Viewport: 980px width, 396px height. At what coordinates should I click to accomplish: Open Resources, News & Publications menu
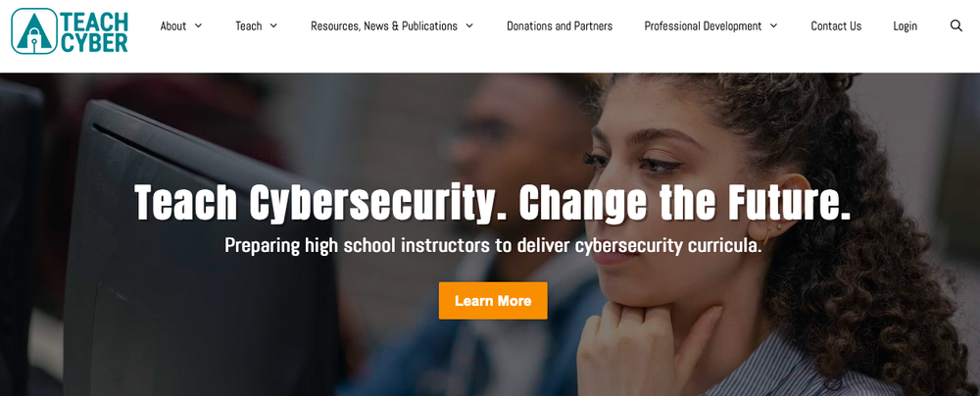[x=384, y=26]
